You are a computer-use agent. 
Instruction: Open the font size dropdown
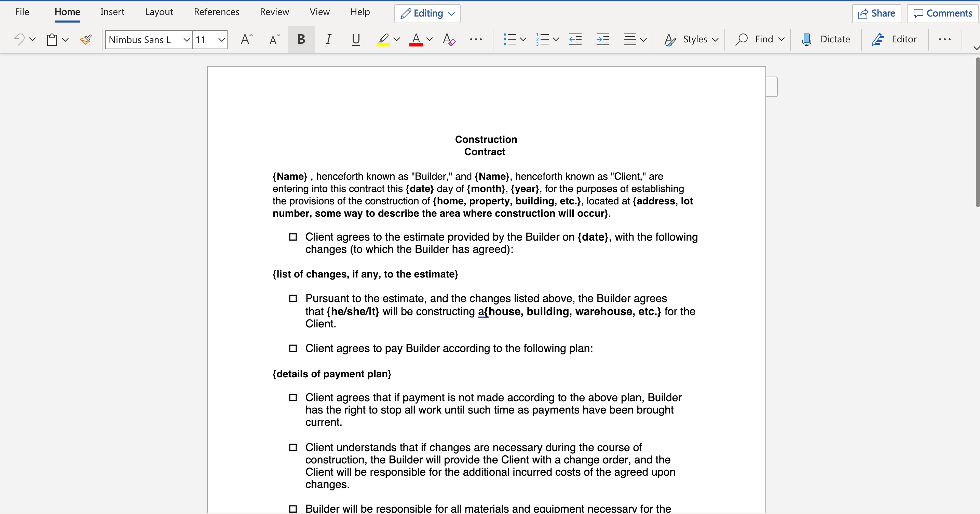[x=221, y=40]
